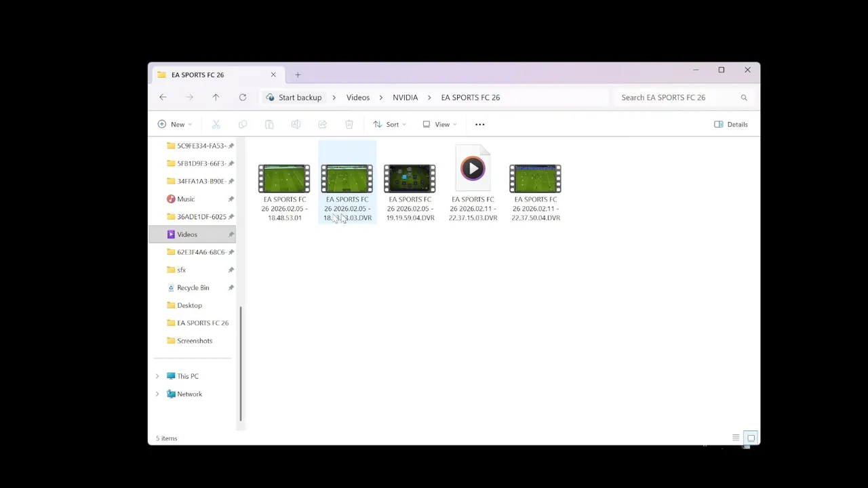The image size is (868, 488).
Task: Click the search magnifier icon
Action: click(x=744, y=98)
